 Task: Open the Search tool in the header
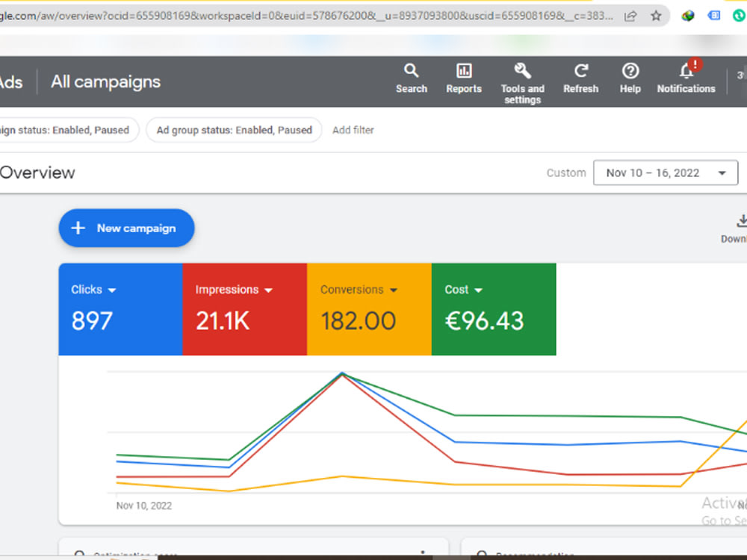(x=411, y=78)
